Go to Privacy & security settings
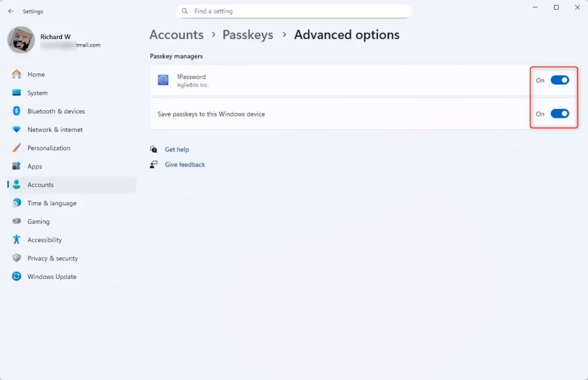This screenshot has height=380, width=588. 52,258
